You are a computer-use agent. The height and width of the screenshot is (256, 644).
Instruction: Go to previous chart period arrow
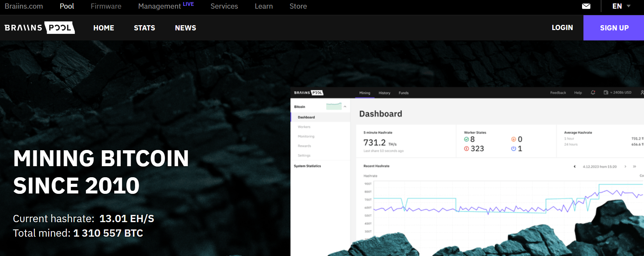point(574,167)
